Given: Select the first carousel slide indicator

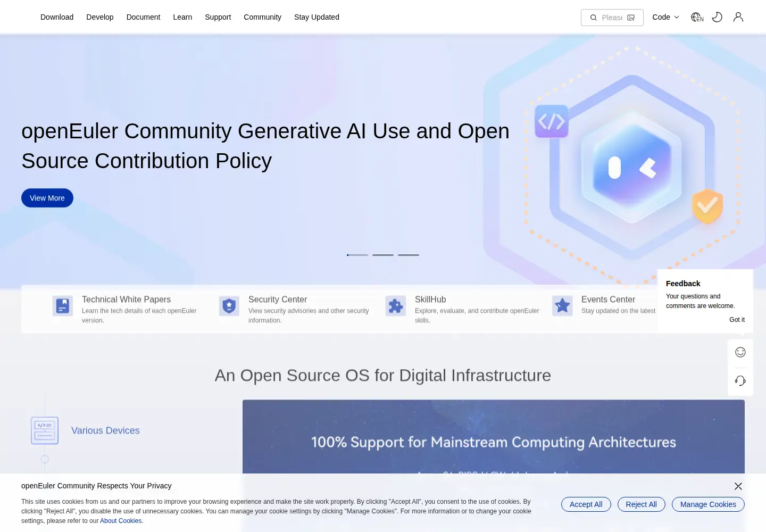Looking at the screenshot, I should (x=357, y=255).
